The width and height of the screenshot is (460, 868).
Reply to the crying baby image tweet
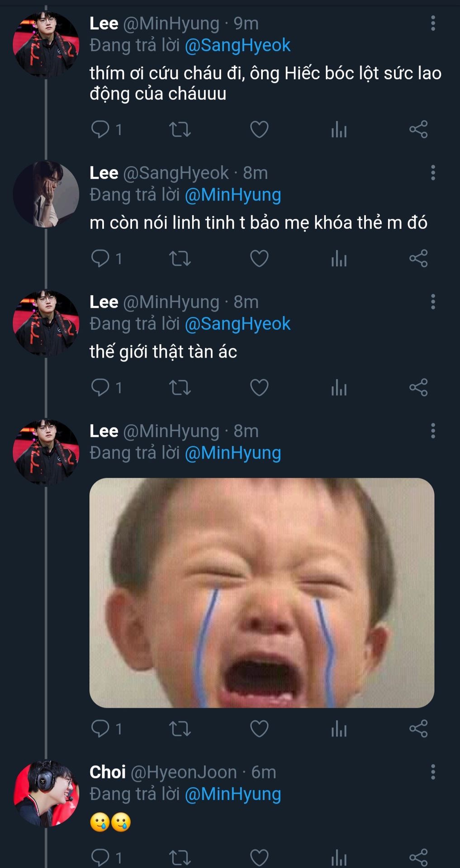pos(100,729)
